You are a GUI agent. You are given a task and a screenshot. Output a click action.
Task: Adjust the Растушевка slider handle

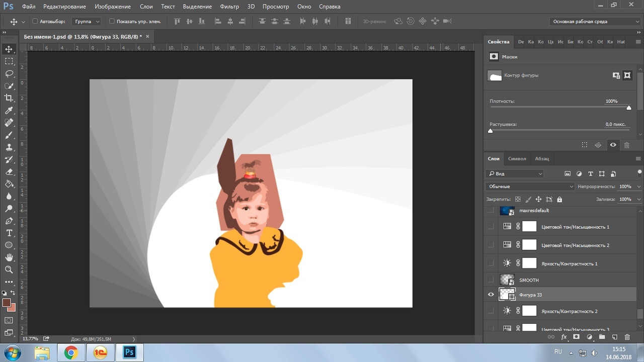[x=491, y=131]
